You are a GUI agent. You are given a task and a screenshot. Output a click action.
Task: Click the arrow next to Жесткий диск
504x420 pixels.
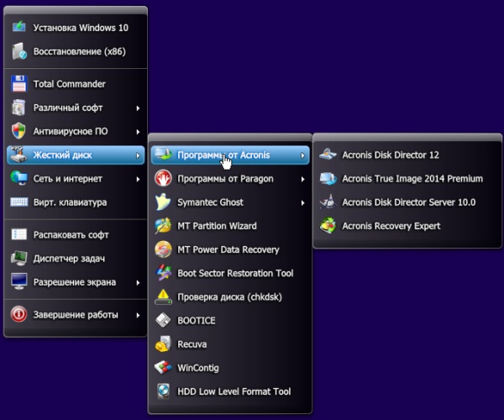tap(138, 155)
